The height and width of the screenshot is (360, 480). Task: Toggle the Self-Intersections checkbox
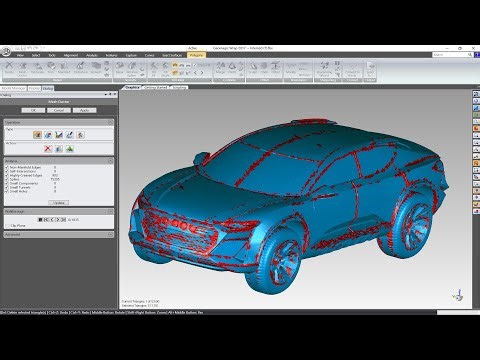(7, 171)
